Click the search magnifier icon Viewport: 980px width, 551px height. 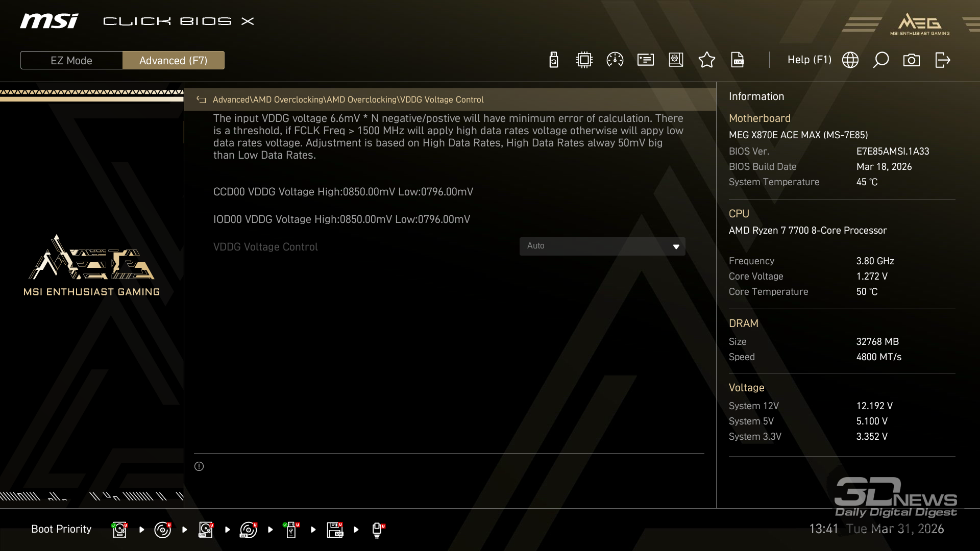point(881,60)
